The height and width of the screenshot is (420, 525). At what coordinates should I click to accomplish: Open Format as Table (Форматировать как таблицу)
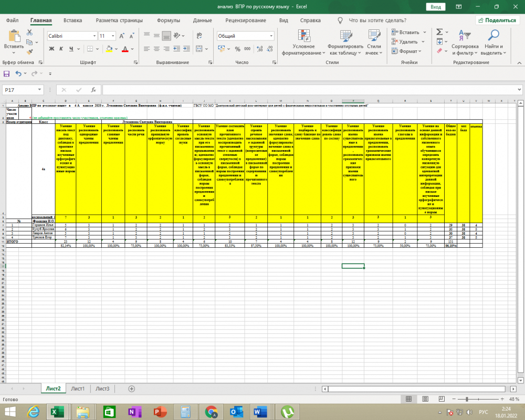coord(345,43)
